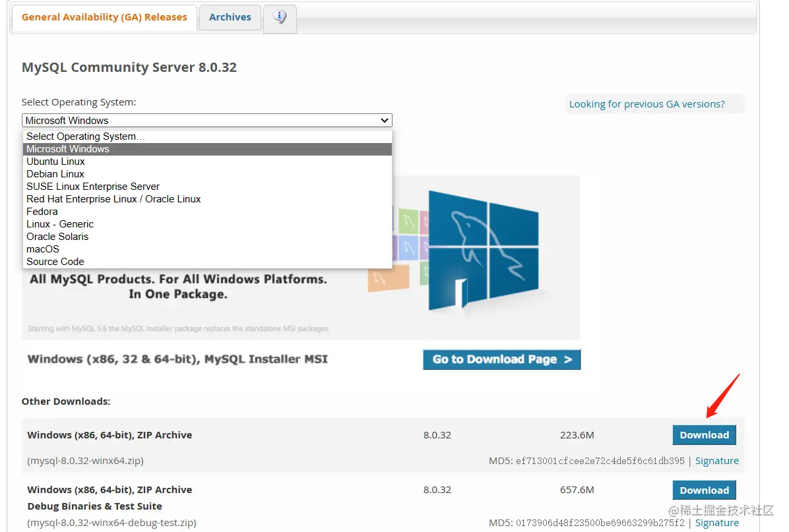Click the 'Other Downloads:' label
This screenshot has width=789, height=532.
click(x=66, y=401)
